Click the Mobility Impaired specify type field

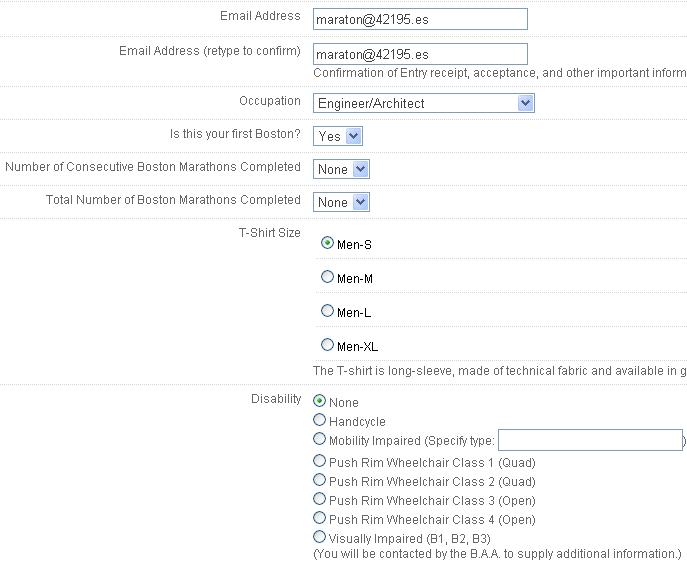(590, 441)
